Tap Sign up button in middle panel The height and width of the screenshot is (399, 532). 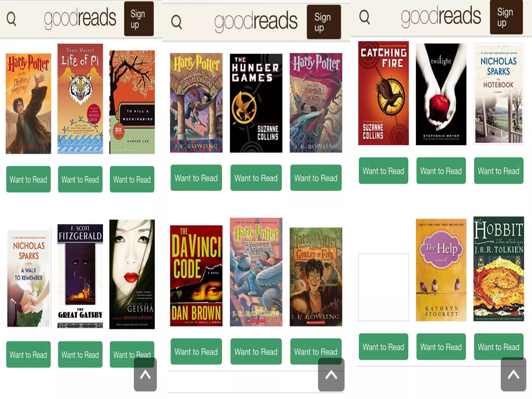(x=324, y=22)
